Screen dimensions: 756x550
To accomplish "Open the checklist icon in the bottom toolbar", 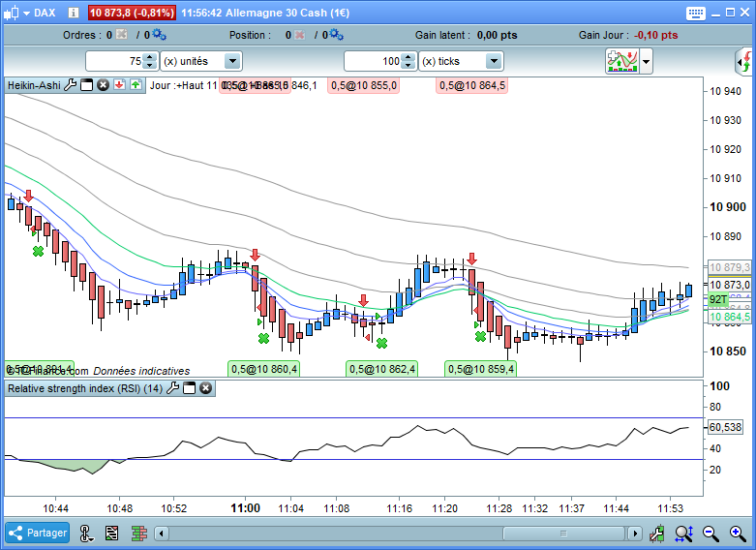I will point(112,534).
